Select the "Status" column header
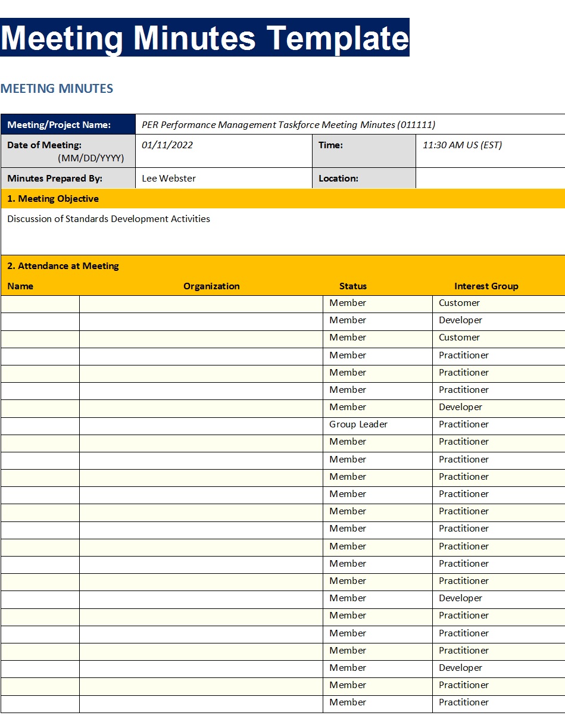Screen dimensions: 565x728 pos(353,286)
